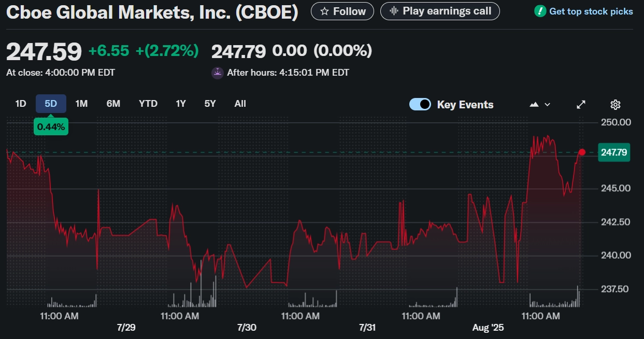Switch chart to 1M range
The image size is (644, 339).
(x=81, y=104)
